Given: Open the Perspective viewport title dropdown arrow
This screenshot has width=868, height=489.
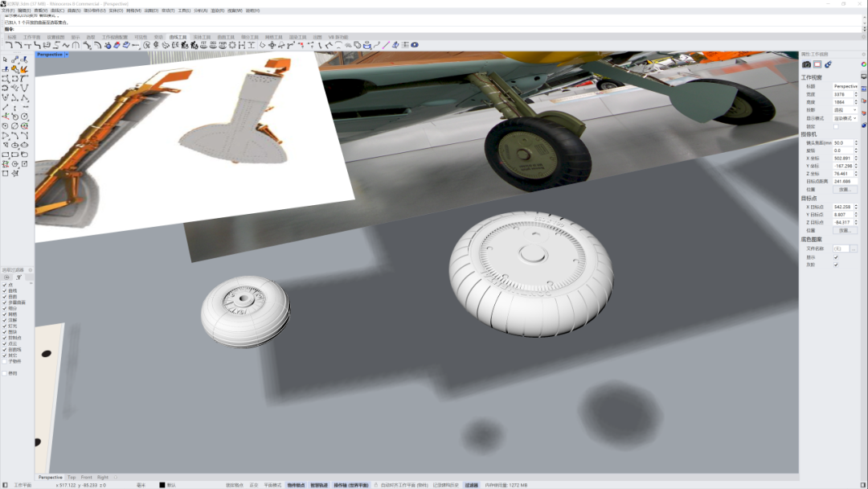Looking at the screenshot, I should point(68,55).
